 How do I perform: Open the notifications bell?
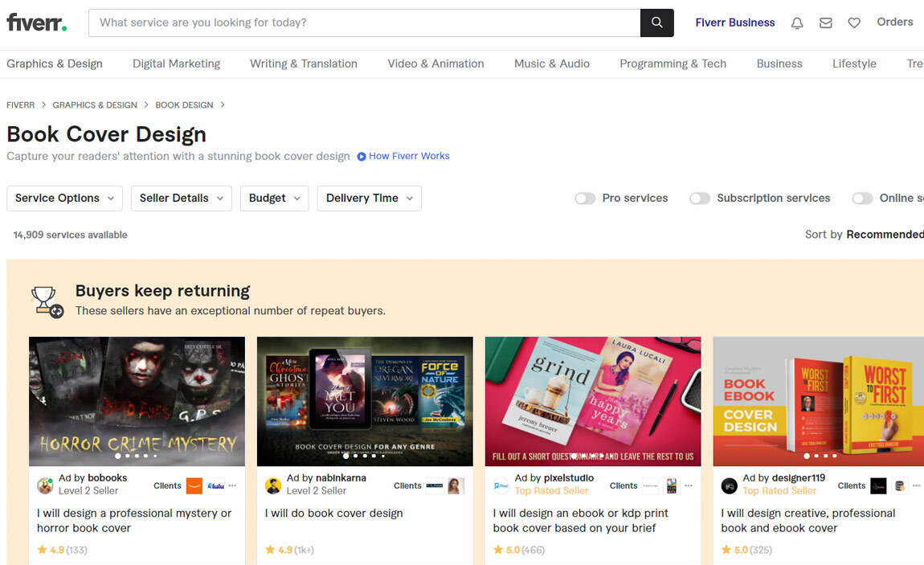click(796, 23)
